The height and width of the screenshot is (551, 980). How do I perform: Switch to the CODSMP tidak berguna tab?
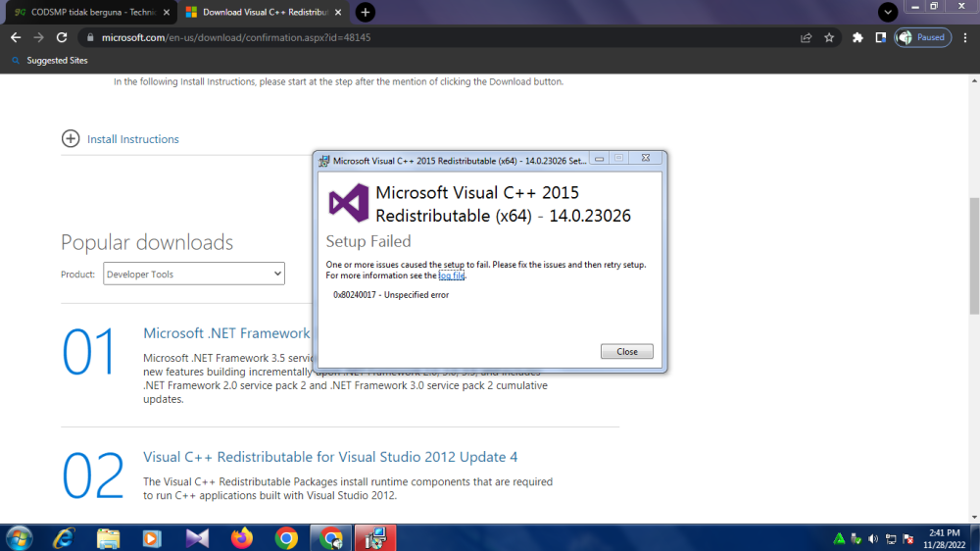click(x=90, y=12)
